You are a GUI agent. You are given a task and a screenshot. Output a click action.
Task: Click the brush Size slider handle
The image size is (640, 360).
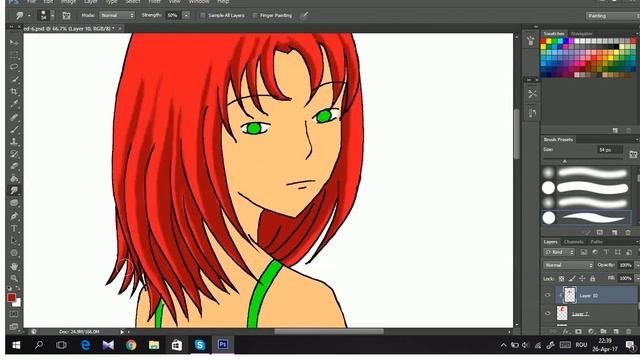click(x=565, y=162)
